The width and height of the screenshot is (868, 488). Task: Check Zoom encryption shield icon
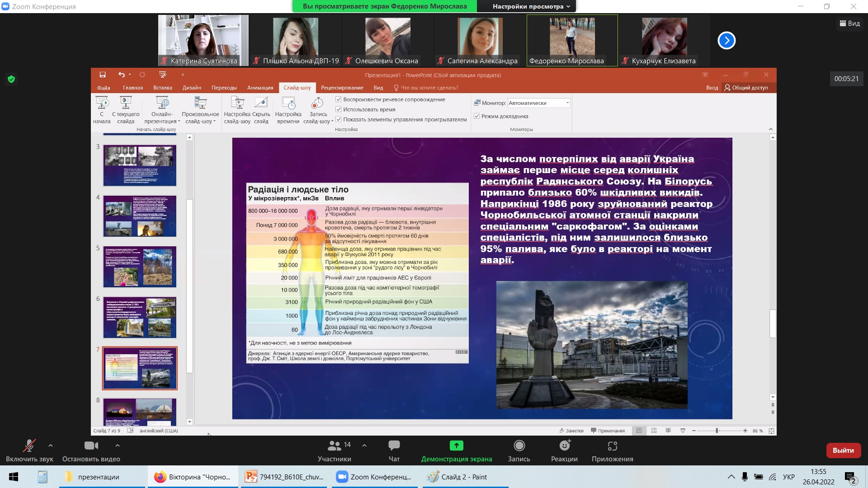(11, 79)
